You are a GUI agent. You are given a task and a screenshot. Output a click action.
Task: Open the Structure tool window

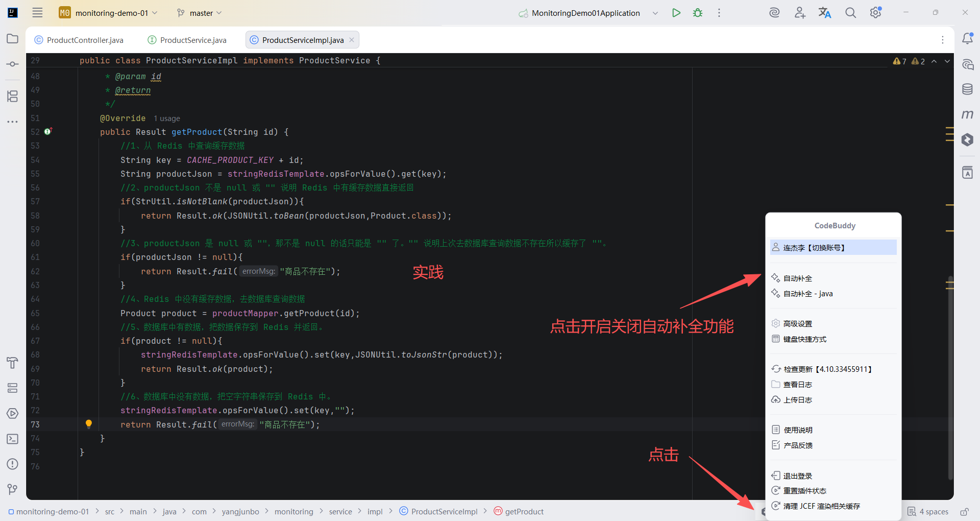13,96
